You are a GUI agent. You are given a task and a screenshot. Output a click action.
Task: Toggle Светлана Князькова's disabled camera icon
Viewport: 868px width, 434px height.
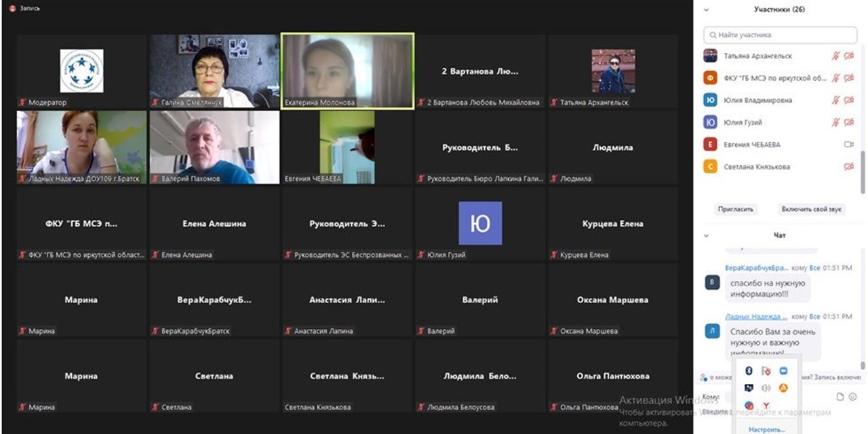tap(848, 167)
